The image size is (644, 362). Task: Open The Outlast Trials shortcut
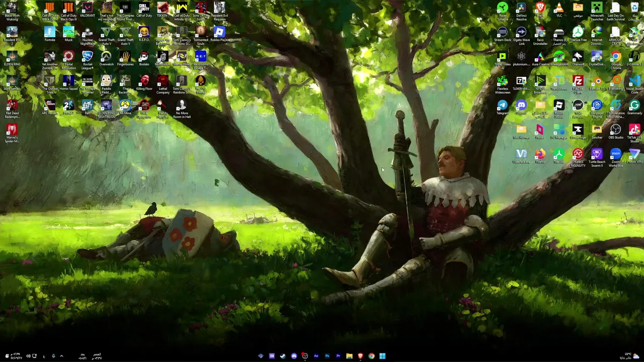pos(50,84)
